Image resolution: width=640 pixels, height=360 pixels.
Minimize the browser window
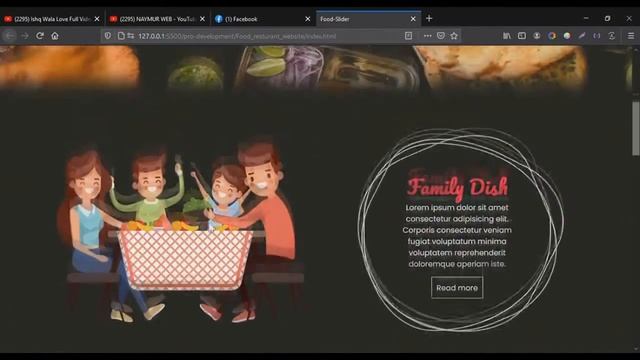coord(586,18)
